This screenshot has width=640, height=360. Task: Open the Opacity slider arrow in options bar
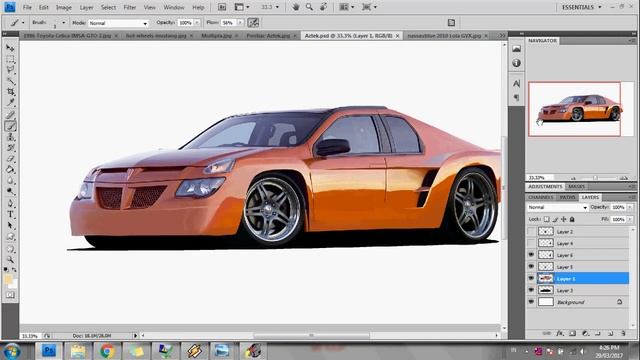pyautogui.click(x=197, y=23)
